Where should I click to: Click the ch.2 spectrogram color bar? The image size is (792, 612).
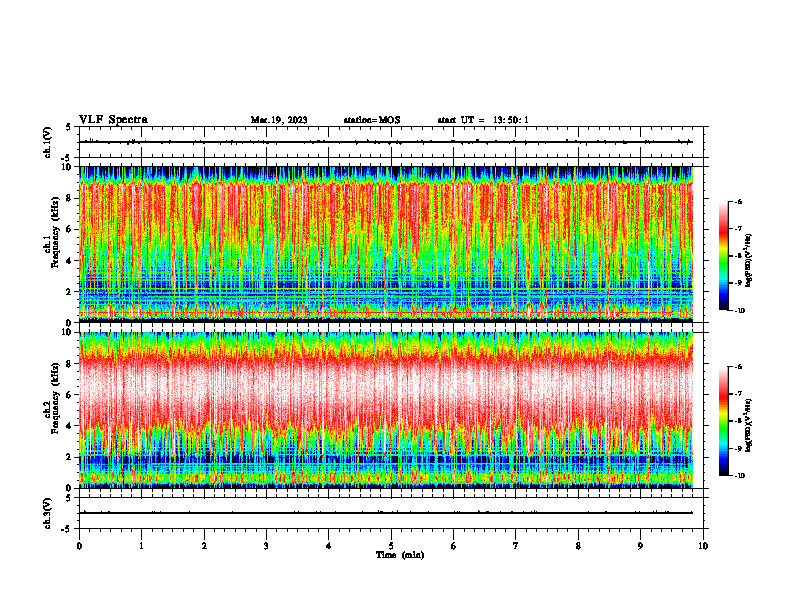[723, 421]
